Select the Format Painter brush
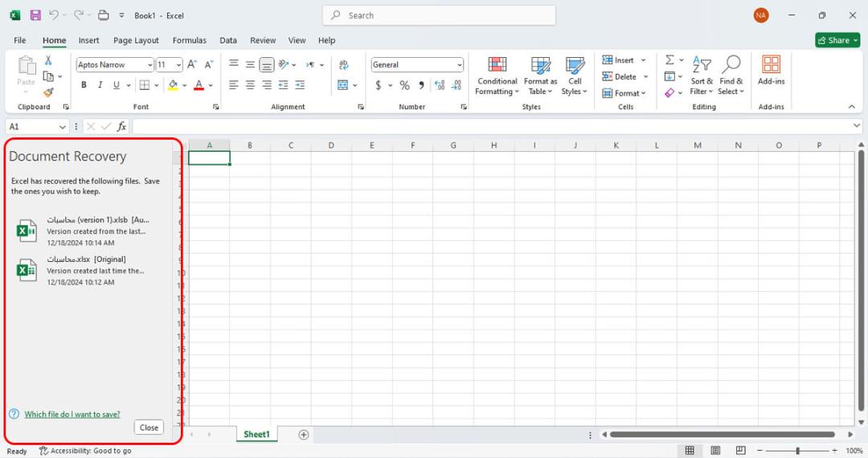This screenshot has height=458, width=868. (x=49, y=92)
